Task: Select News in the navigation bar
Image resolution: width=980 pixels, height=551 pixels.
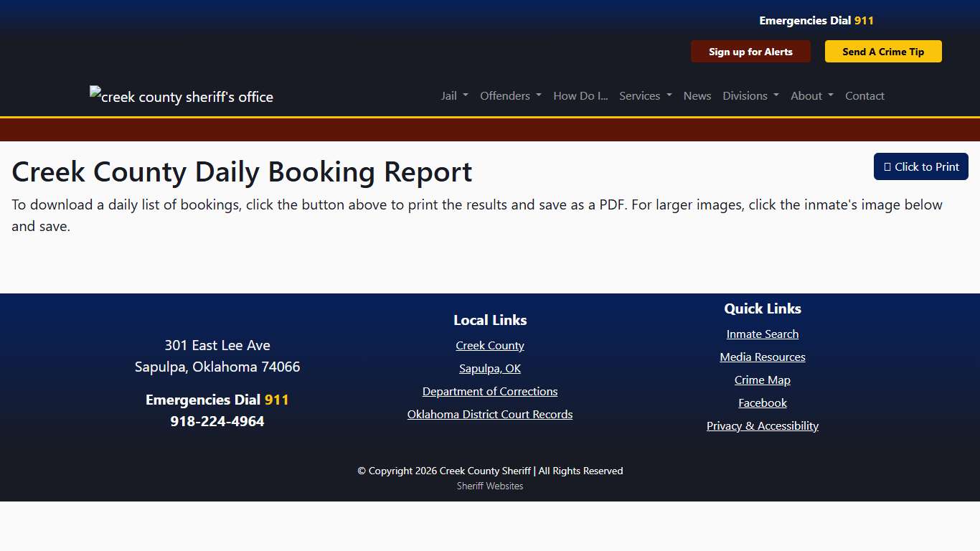Action: tap(697, 95)
